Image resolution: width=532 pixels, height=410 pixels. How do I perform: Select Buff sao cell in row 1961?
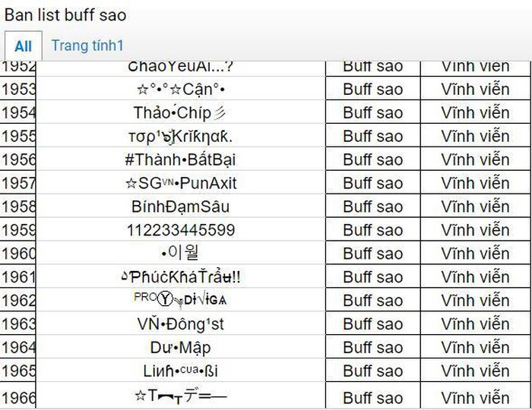[x=372, y=277]
